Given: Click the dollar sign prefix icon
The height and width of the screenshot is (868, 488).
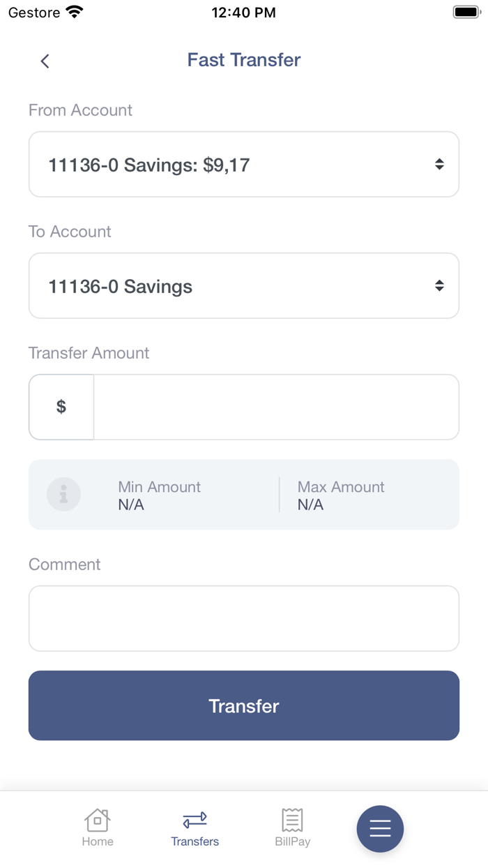Looking at the screenshot, I should coord(61,407).
